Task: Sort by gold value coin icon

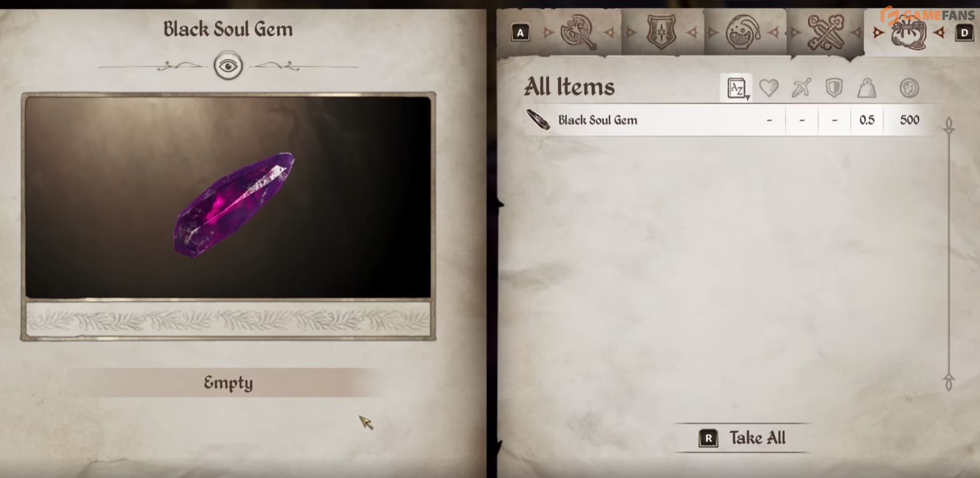Action: coord(909,88)
